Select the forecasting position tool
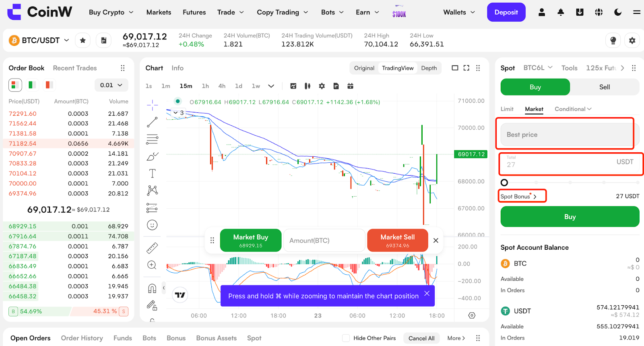The width and height of the screenshot is (644, 346). tap(152, 208)
